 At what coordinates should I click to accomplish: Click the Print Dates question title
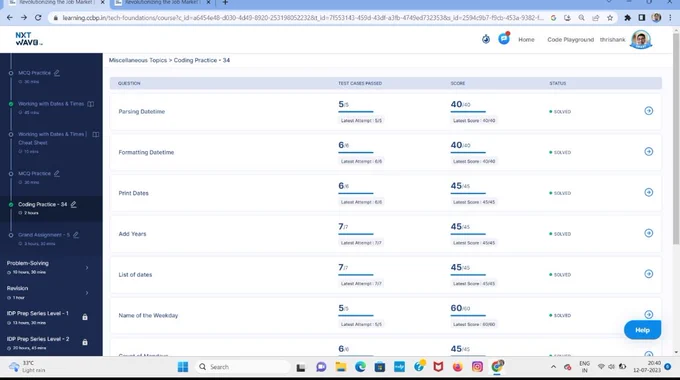coord(133,193)
